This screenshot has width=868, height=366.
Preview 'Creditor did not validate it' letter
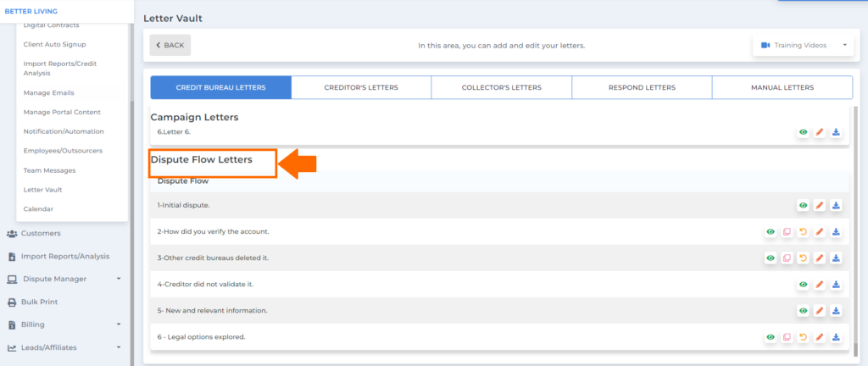pyautogui.click(x=804, y=285)
